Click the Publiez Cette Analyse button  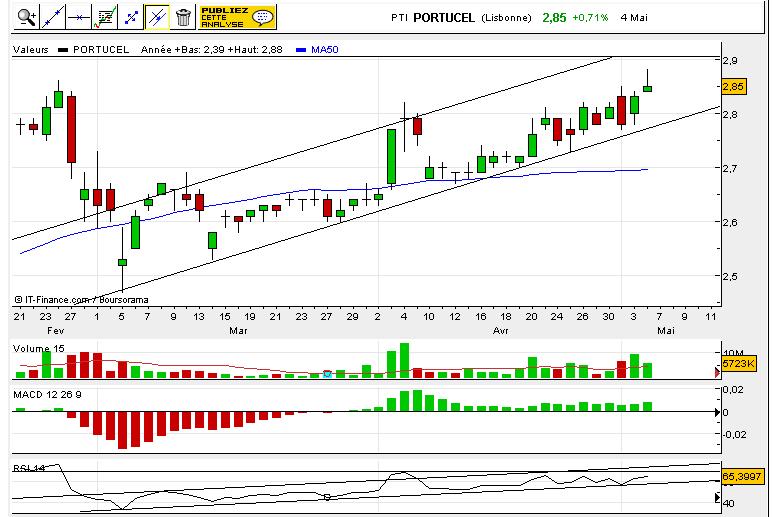pos(237,17)
